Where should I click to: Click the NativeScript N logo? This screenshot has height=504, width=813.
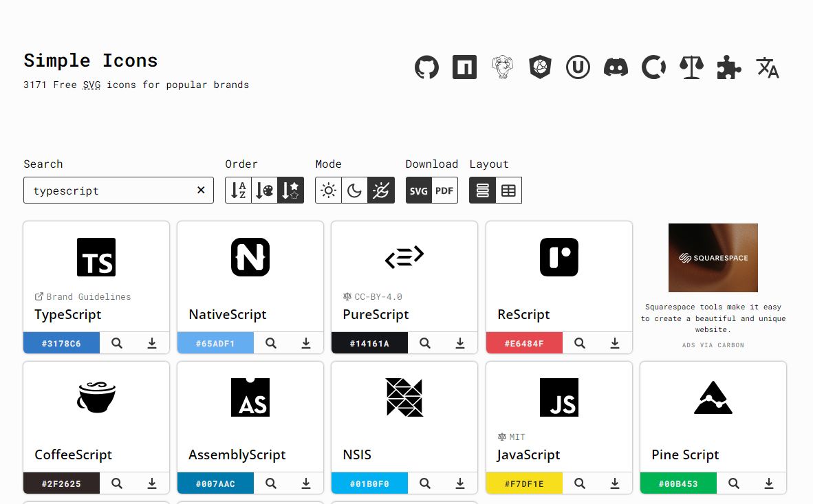click(250, 257)
